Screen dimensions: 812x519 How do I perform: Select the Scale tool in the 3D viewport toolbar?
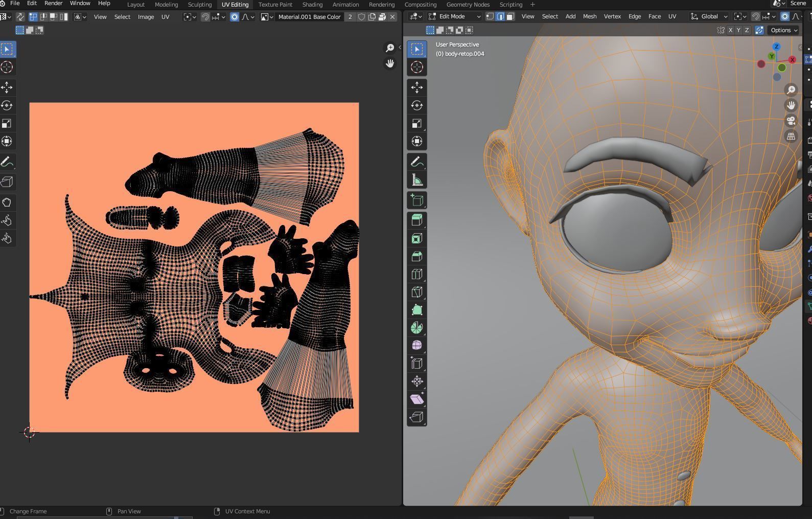point(417,123)
